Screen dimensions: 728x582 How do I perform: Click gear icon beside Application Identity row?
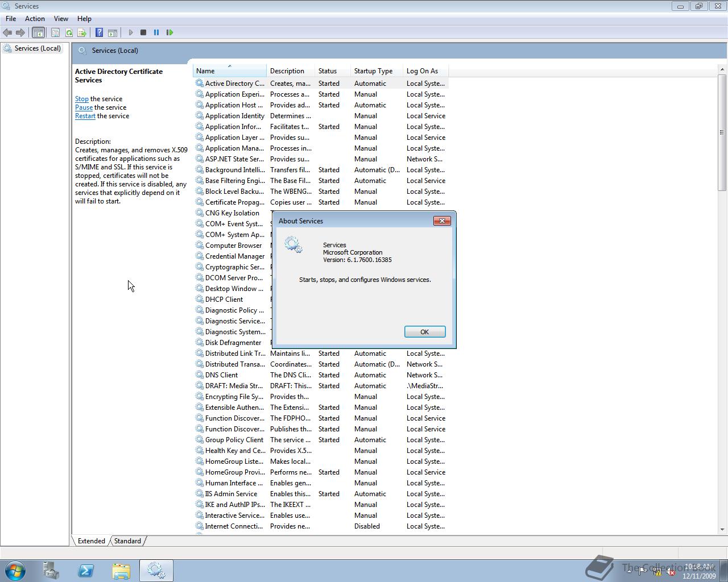tap(200, 115)
